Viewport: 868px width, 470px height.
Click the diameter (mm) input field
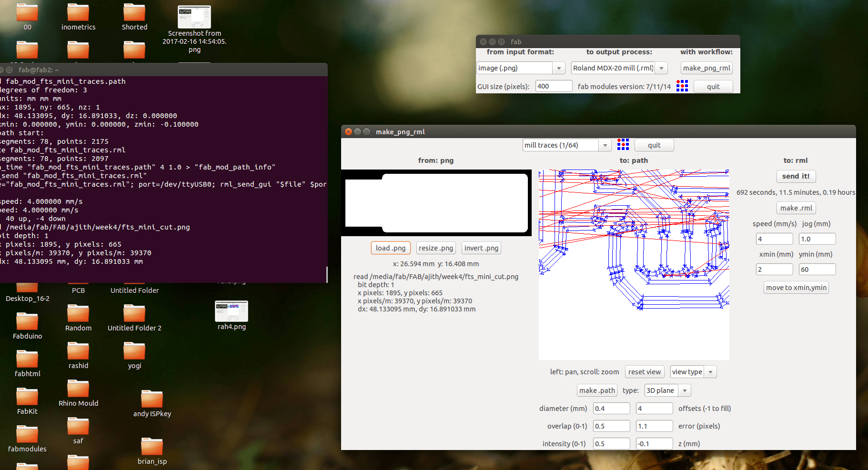(611, 409)
